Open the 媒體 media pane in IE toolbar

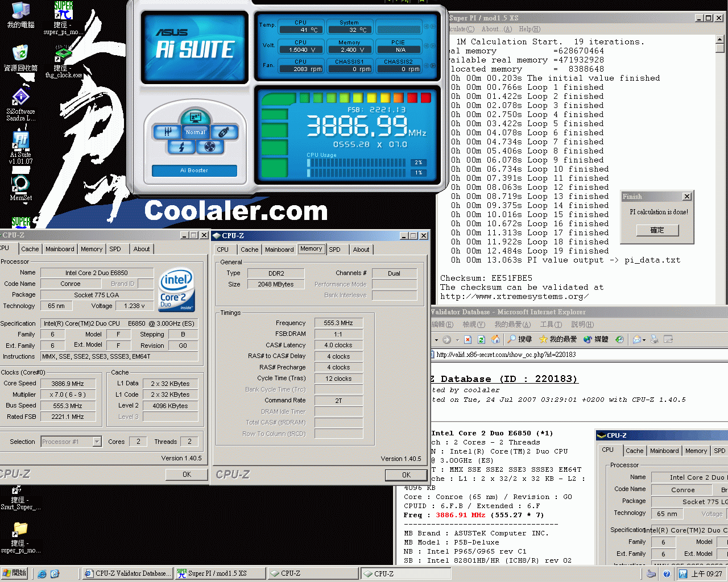[x=595, y=339]
